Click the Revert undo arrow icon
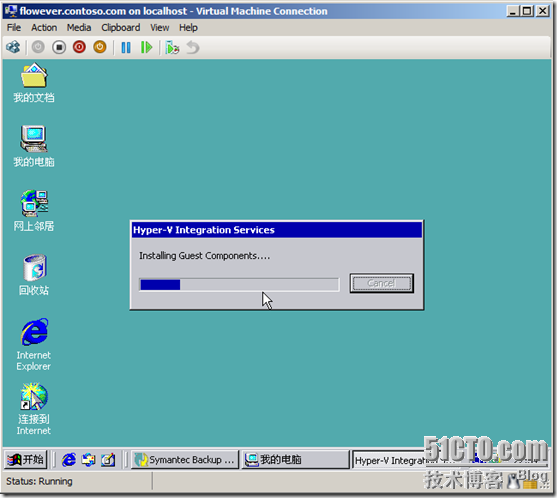This screenshot has width=557, height=498. click(193, 47)
